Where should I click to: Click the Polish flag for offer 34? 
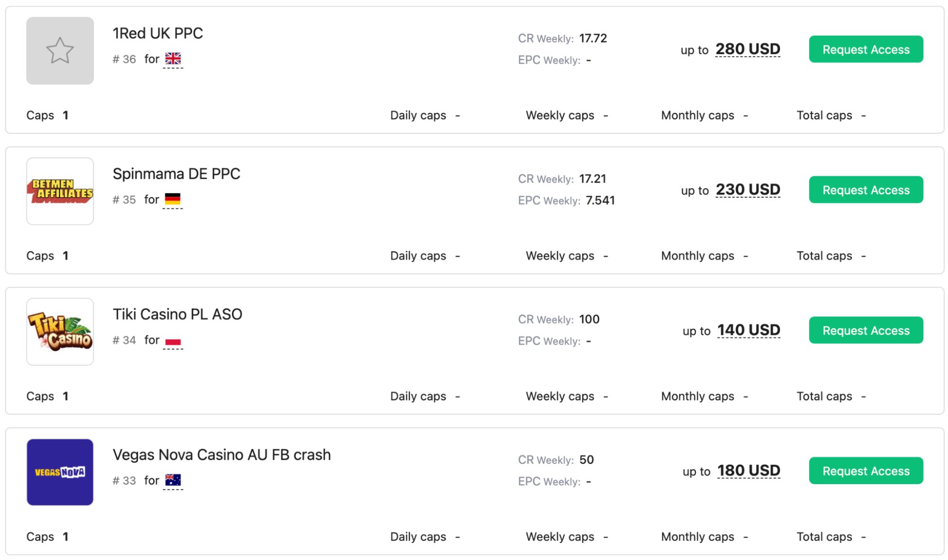click(173, 340)
